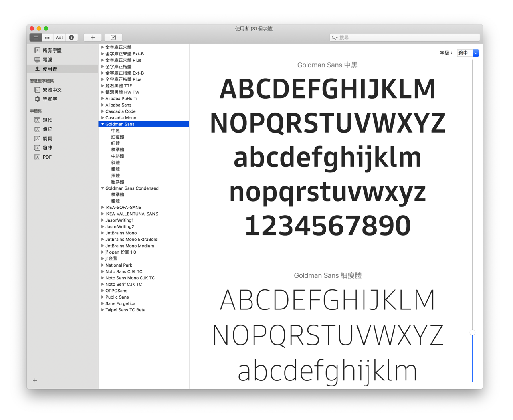Select Alibaba Sans font row
The height and width of the screenshot is (420, 513).
tap(144, 105)
